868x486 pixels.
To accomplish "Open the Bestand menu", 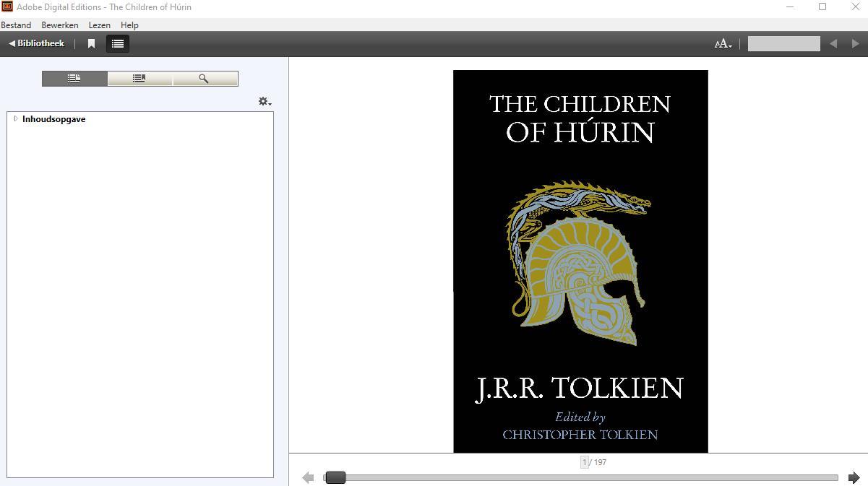I will (16, 25).
